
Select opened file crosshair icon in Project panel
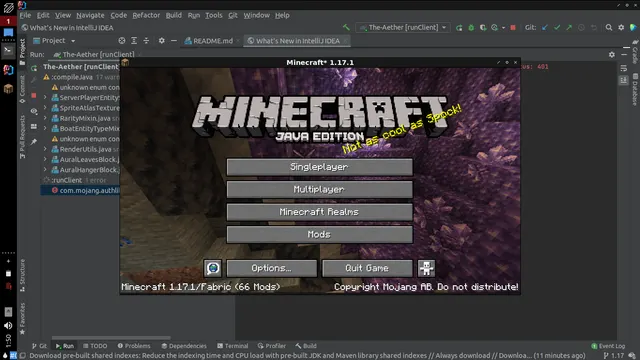click(122, 40)
